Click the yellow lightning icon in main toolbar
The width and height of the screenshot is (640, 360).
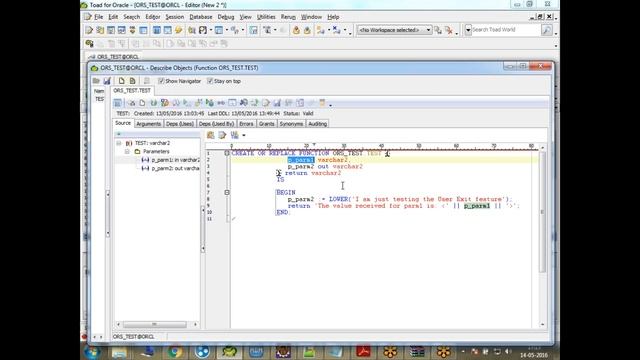178,30
